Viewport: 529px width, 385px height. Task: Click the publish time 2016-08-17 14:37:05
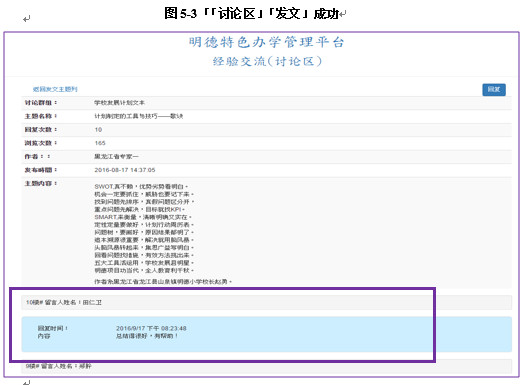click(x=125, y=170)
